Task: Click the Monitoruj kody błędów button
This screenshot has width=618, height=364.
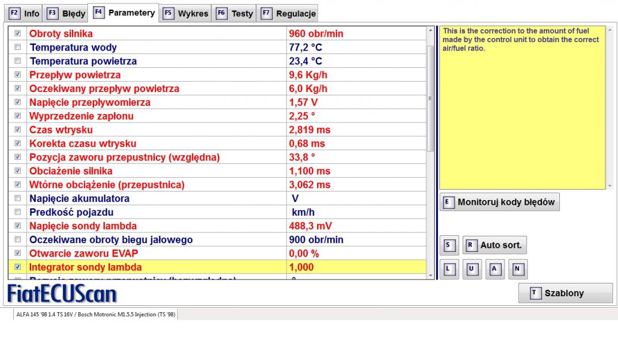Action: point(499,202)
